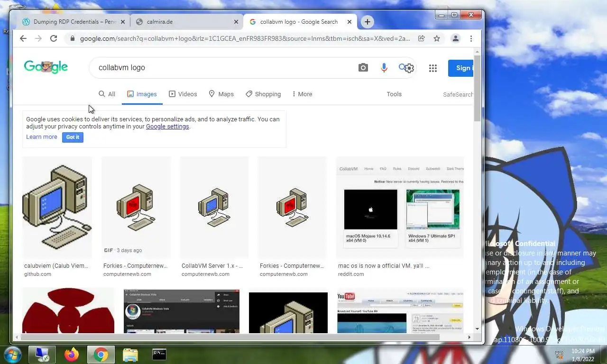Switch to Shopping results
Image resolution: width=607 pixels, height=364 pixels.
pyautogui.click(x=263, y=94)
